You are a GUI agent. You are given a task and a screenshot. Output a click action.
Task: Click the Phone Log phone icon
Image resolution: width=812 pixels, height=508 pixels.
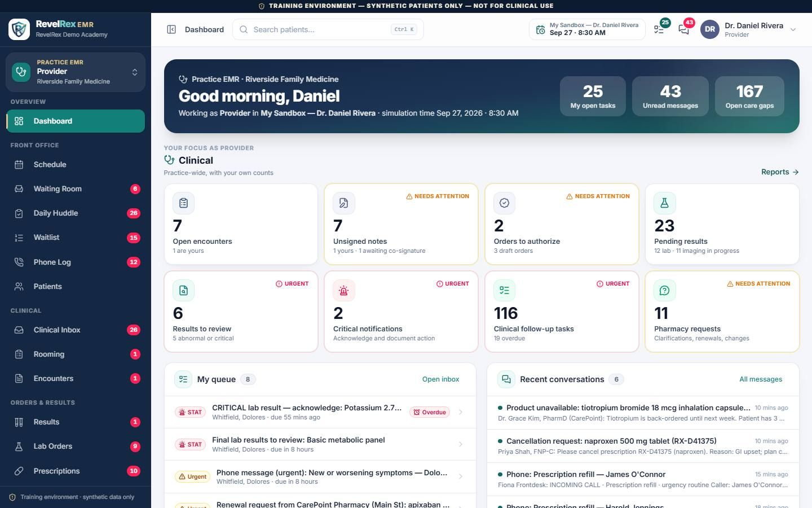(x=19, y=262)
